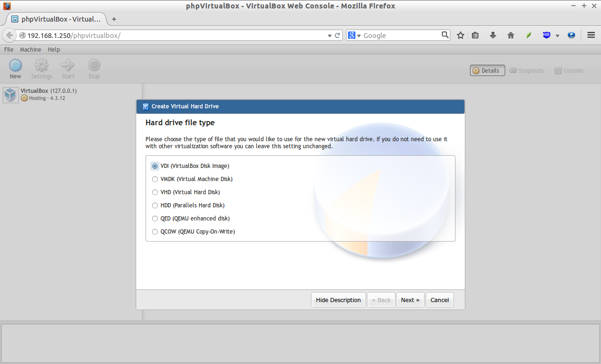Select the phpVirtualBox browser tab

coord(56,19)
